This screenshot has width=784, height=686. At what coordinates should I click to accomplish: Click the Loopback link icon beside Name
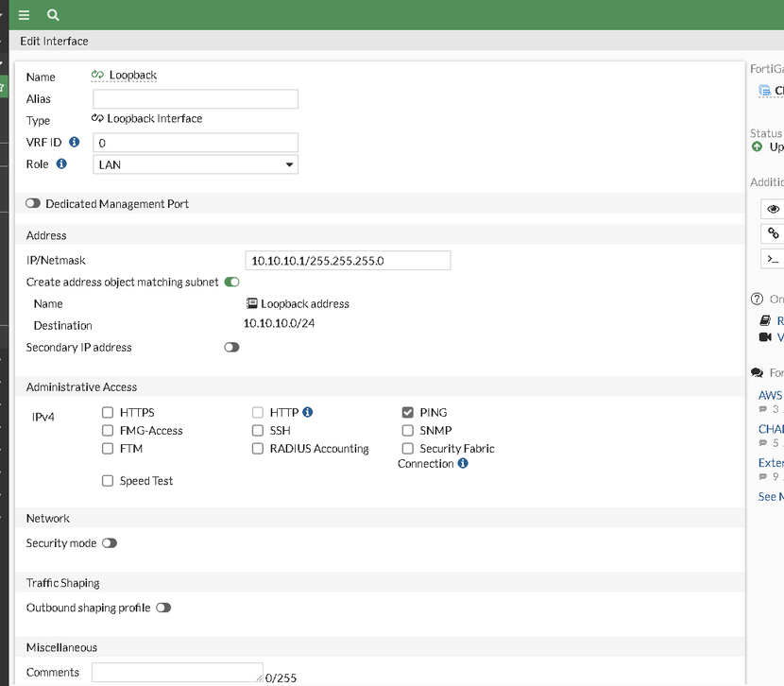tap(97, 75)
